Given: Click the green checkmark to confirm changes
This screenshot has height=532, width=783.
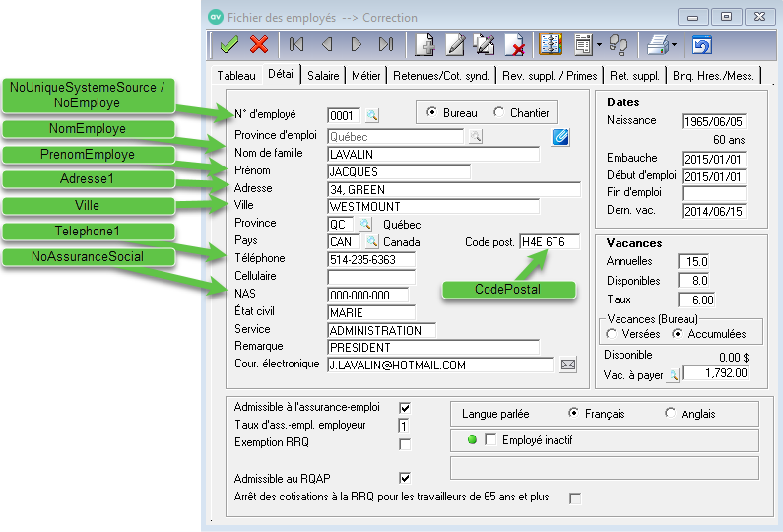Looking at the screenshot, I should [229, 44].
